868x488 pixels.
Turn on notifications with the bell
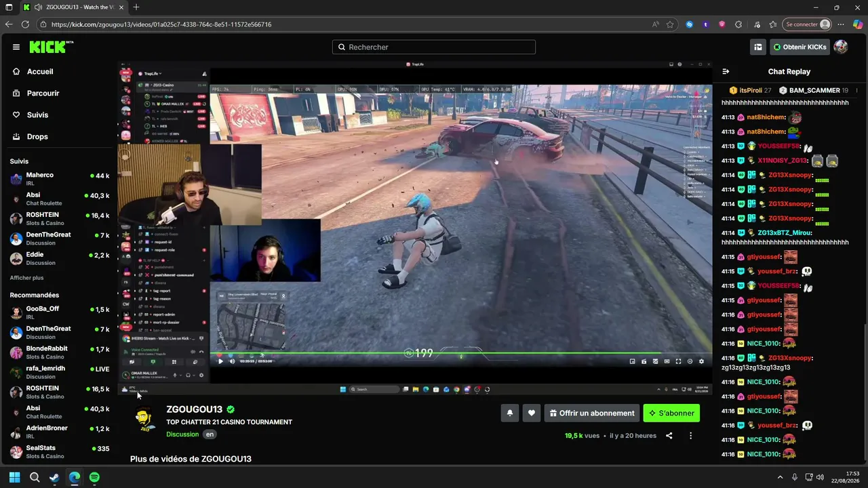pyautogui.click(x=510, y=413)
